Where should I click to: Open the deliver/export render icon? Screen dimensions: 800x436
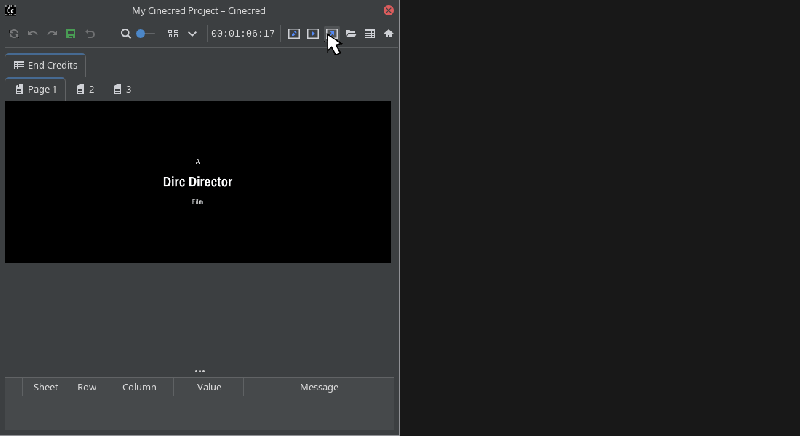(x=332, y=34)
